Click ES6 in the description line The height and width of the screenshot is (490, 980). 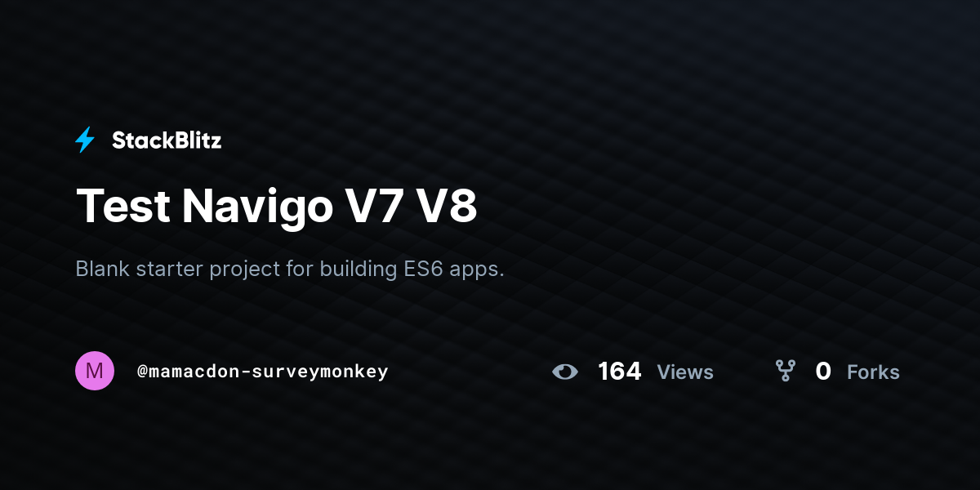[423, 269]
